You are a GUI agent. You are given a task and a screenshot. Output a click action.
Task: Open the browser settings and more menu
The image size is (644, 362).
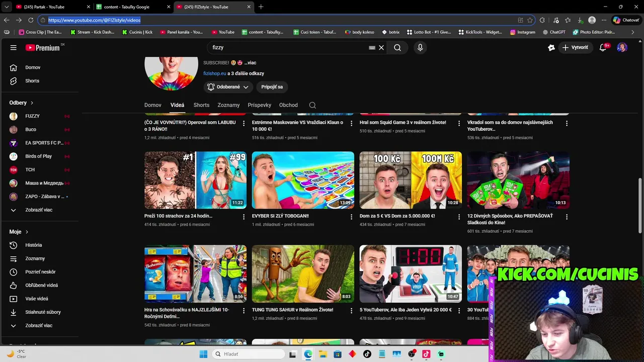click(x=604, y=20)
